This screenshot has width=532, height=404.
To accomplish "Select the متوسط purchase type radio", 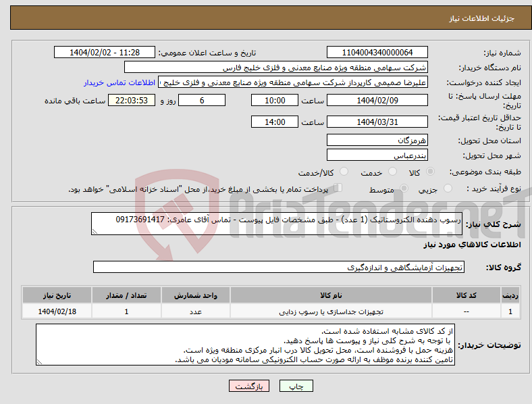I will 404,188.
